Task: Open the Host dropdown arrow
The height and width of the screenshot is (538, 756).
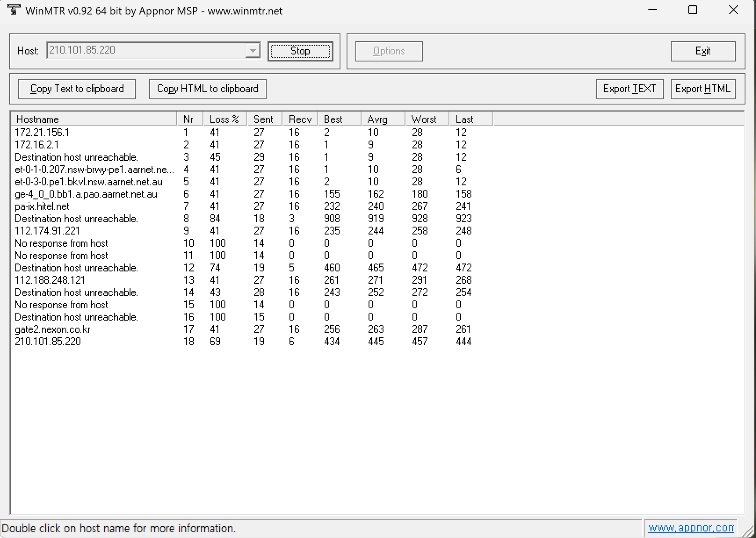Action: [253, 51]
